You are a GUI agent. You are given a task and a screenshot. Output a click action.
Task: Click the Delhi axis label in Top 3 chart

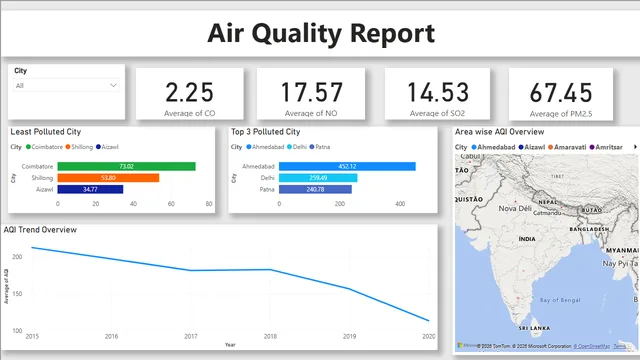267,178
